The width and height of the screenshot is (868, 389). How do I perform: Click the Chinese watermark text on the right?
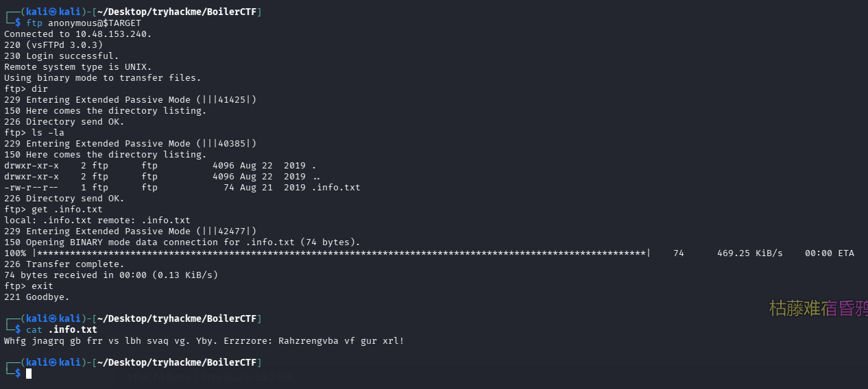point(818,308)
